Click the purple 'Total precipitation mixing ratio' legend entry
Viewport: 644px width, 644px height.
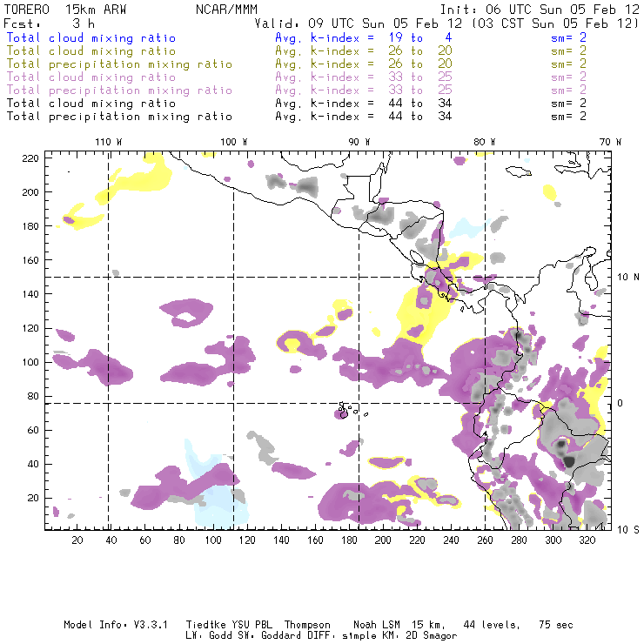click(119, 91)
